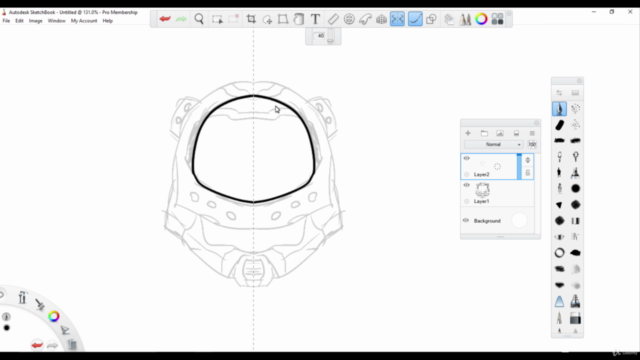Image resolution: width=640 pixels, height=360 pixels.
Task: Open the My Account menu
Action: [x=84, y=21]
